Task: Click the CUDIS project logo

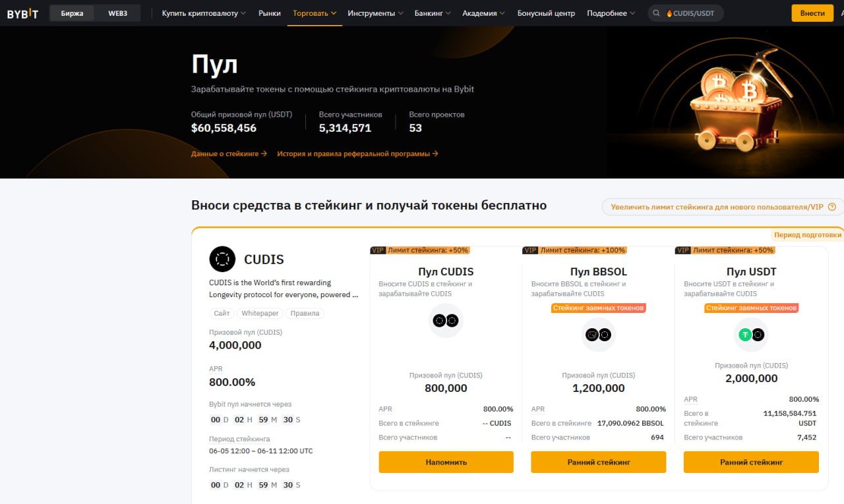Action: click(x=222, y=259)
